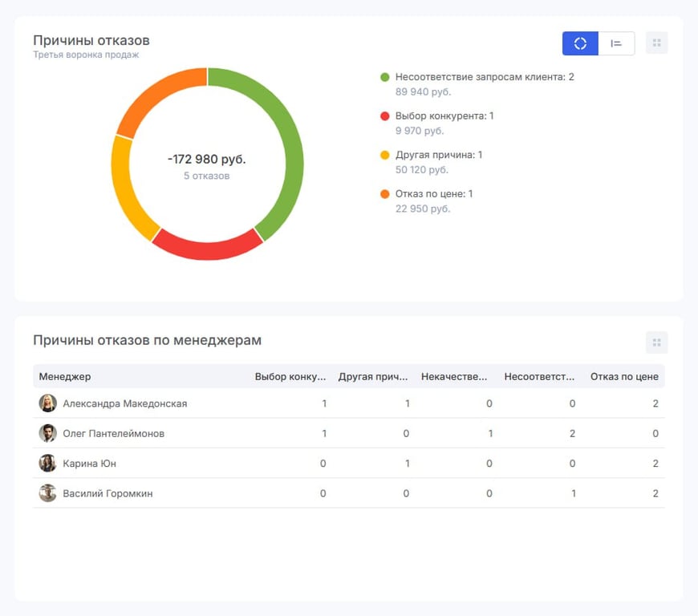The image size is (698, 616).
Task: Click the amount 22 950 руб.
Action: point(423,209)
